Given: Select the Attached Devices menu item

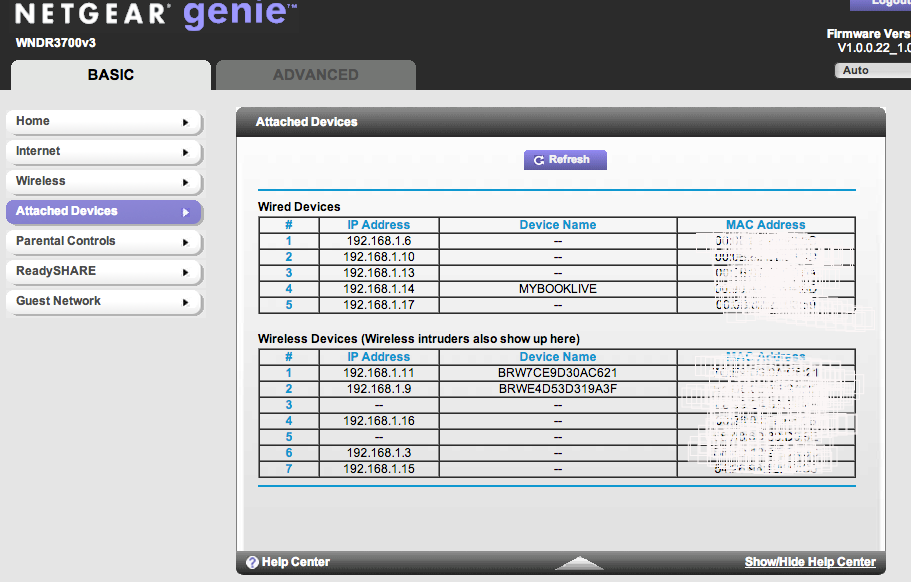Looking at the screenshot, I should click(104, 211).
